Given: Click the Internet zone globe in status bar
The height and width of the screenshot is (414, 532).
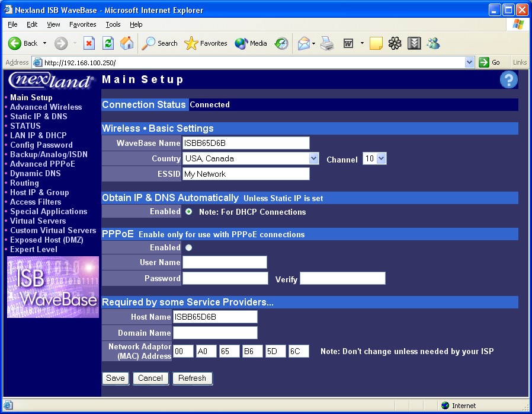Looking at the screenshot, I should click(x=445, y=405).
